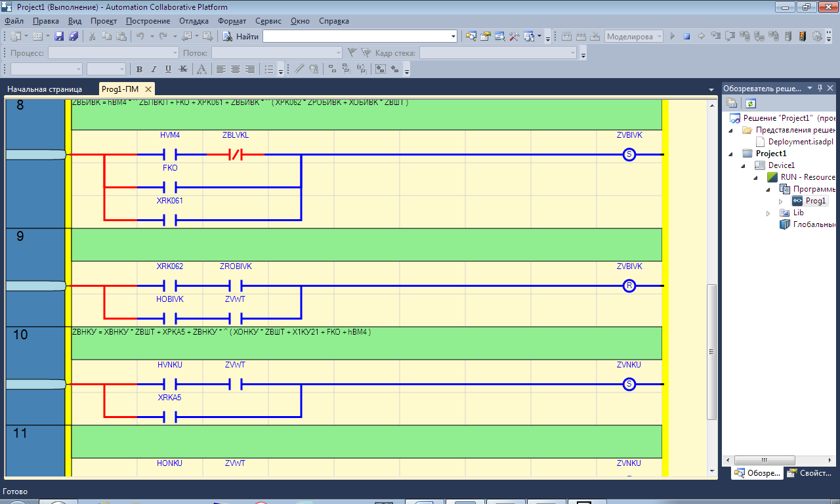
Task: Click the Strikethrough formatting icon
Action: (182, 69)
